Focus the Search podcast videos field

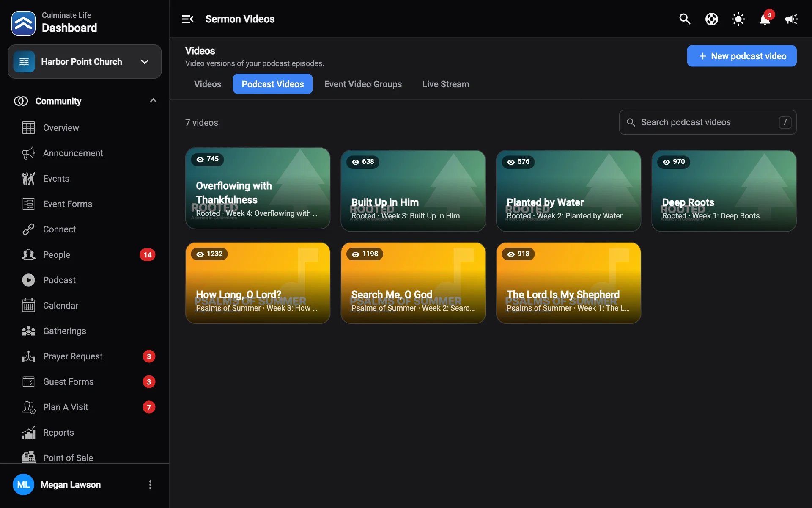coord(708,122)
